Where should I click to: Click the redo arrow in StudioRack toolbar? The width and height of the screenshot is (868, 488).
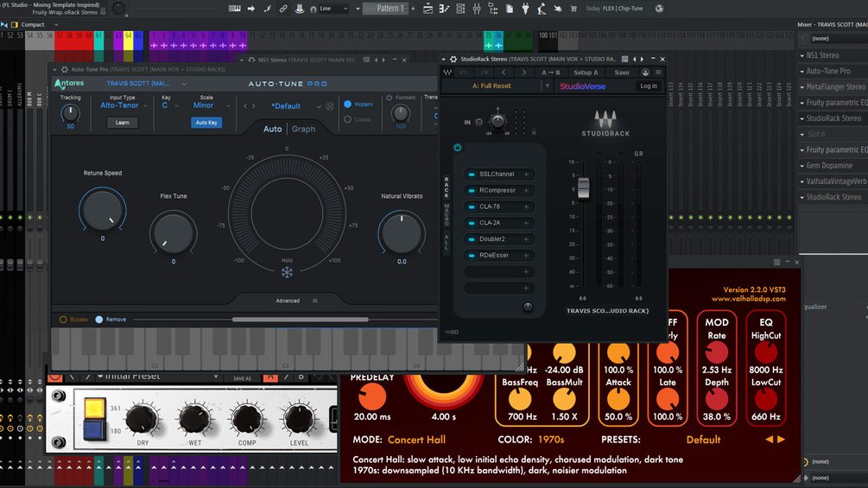click(x=485, y=73)
